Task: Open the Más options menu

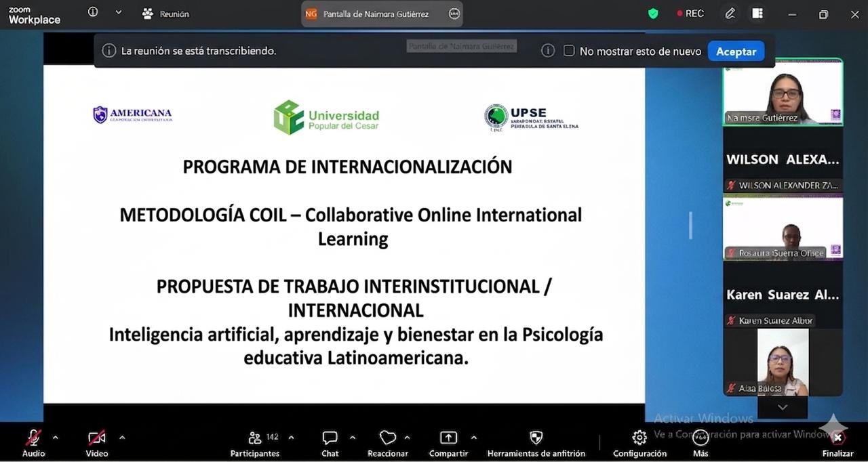Action: (x=701, y=444)
